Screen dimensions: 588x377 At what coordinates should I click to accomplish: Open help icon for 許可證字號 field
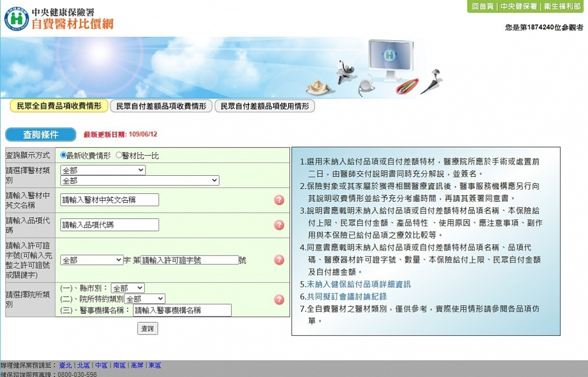279,260
